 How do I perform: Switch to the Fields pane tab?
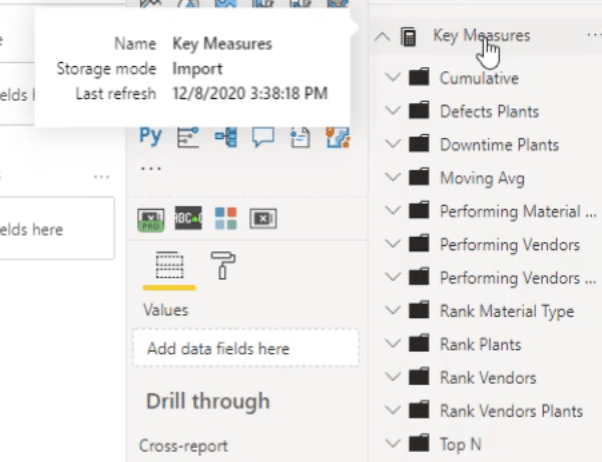(169, 265)
